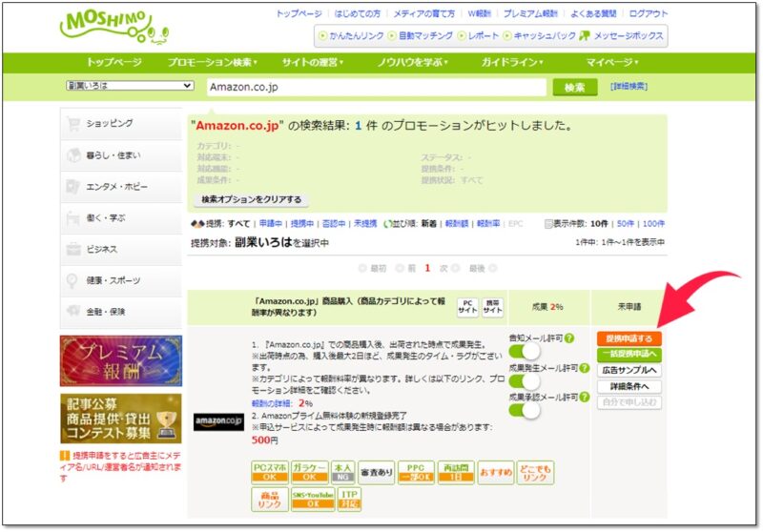This screenshot has height=532, width=763.
Task: Open トップページ in the green navigation bar
Action: (x=113, y=62)
